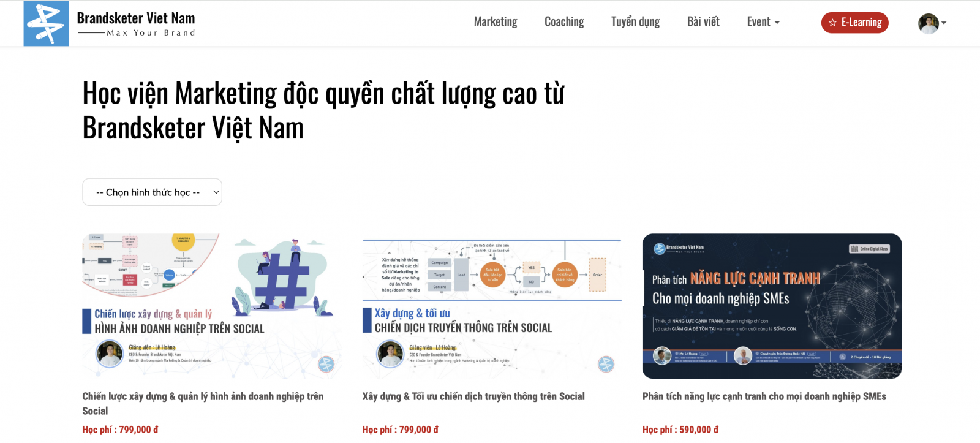
Task: Click the Brandsketer Viet Nam site title
Action: coord(136,18)
